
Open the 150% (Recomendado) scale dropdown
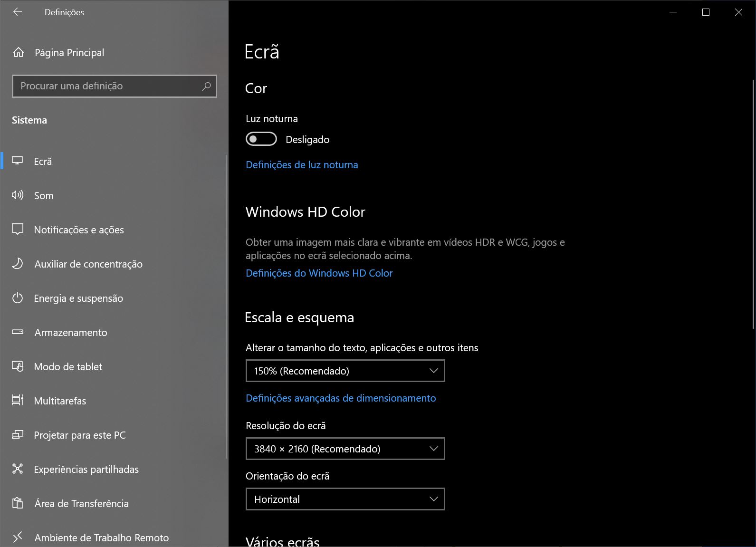click(345, 371)
